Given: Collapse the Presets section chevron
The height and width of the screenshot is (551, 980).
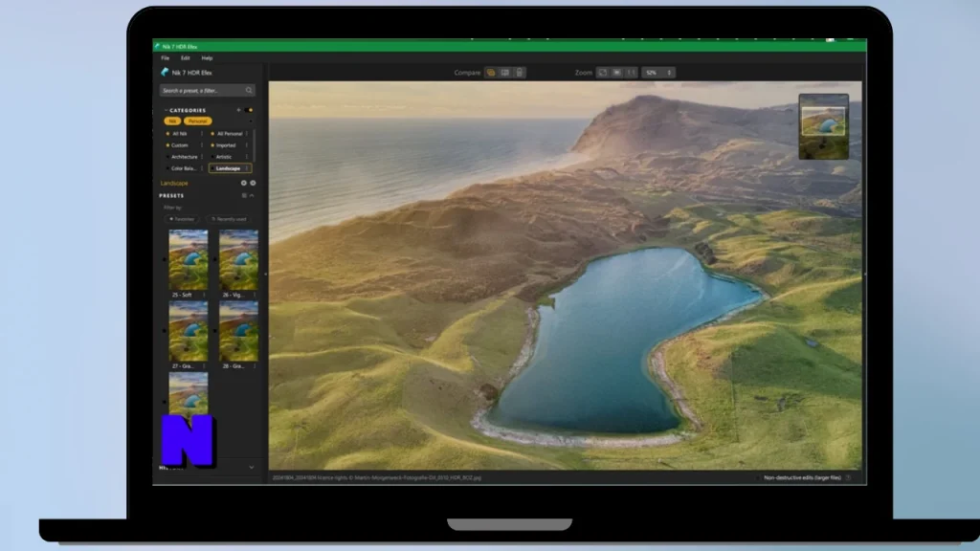Looking at the screenshot, I should click(x=252, y=195).
